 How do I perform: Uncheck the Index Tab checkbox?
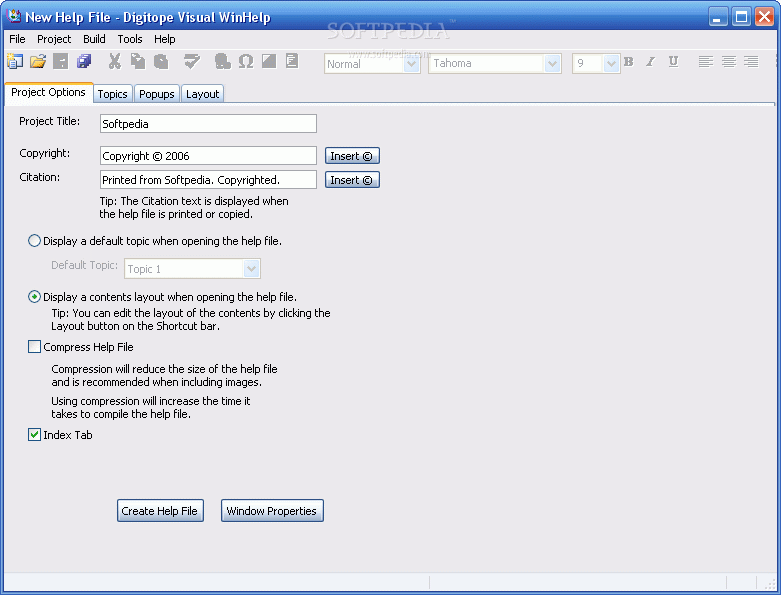tap(34, 435)
